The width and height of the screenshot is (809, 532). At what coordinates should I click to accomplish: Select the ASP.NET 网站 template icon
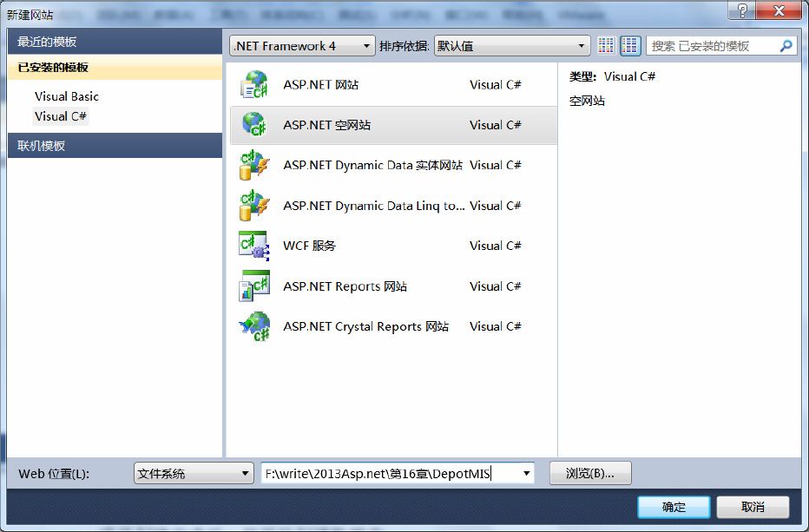pyautogui.click(x=254, y=85)
